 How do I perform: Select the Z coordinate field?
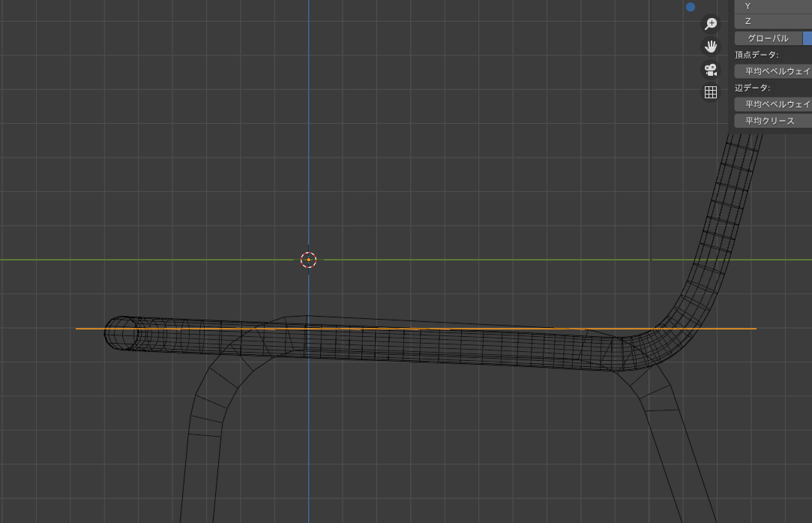(x=773, y=21)
